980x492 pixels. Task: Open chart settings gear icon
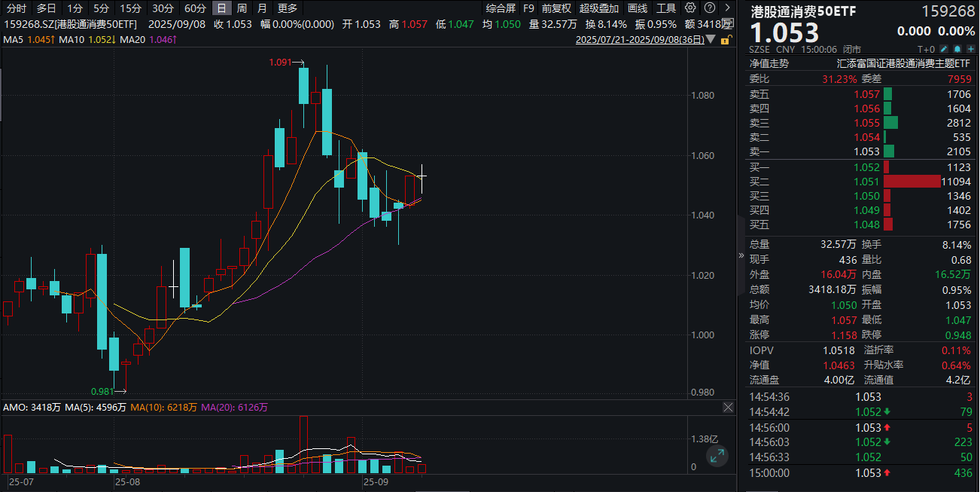[x=689, y=8]
